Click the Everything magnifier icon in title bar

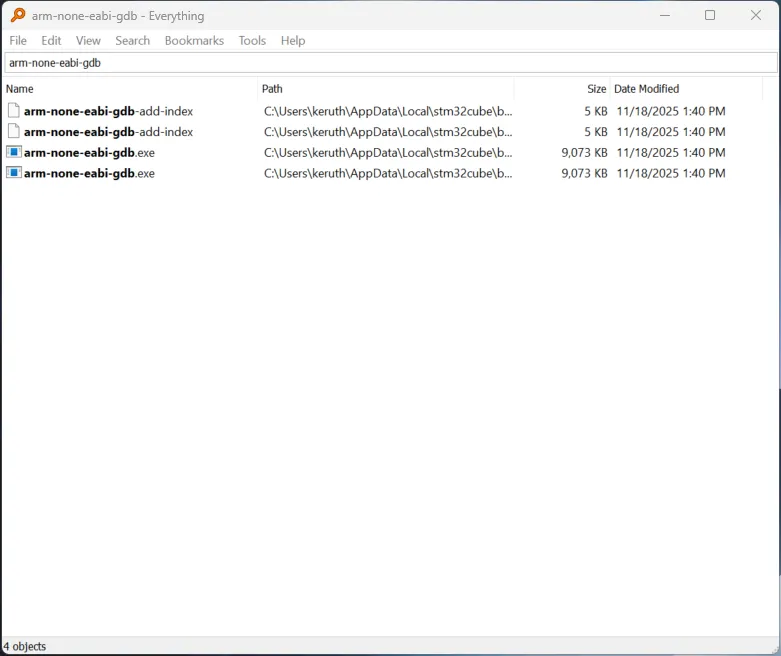click(18, 15)
